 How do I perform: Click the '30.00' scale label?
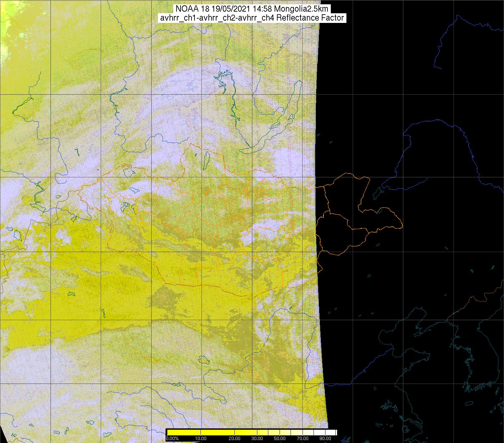(x=257, y=438)
